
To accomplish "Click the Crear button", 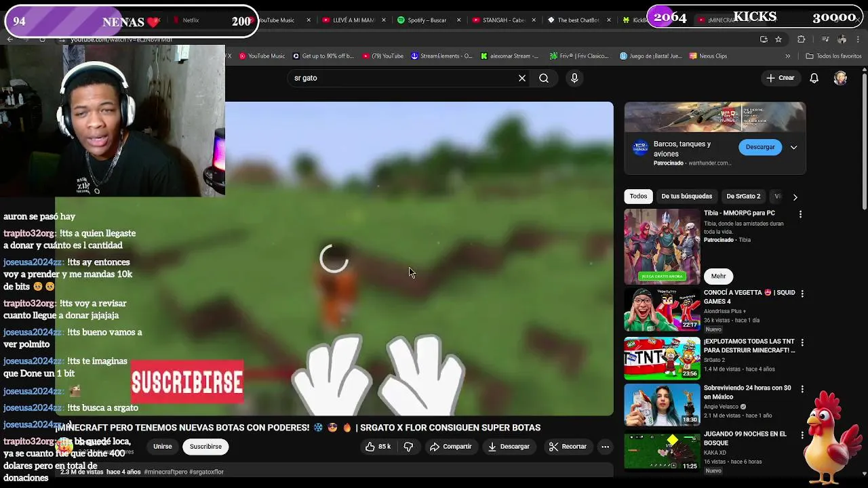I will pos(780,78).
